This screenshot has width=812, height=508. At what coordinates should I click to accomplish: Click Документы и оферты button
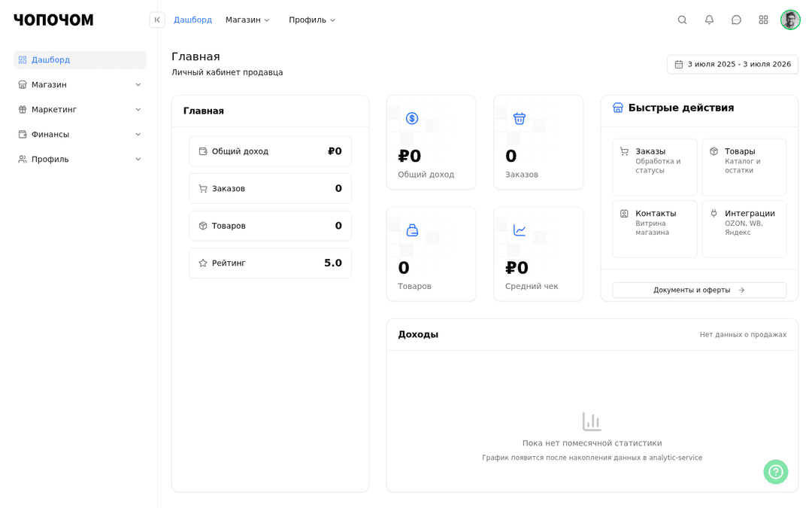point(699,291)
